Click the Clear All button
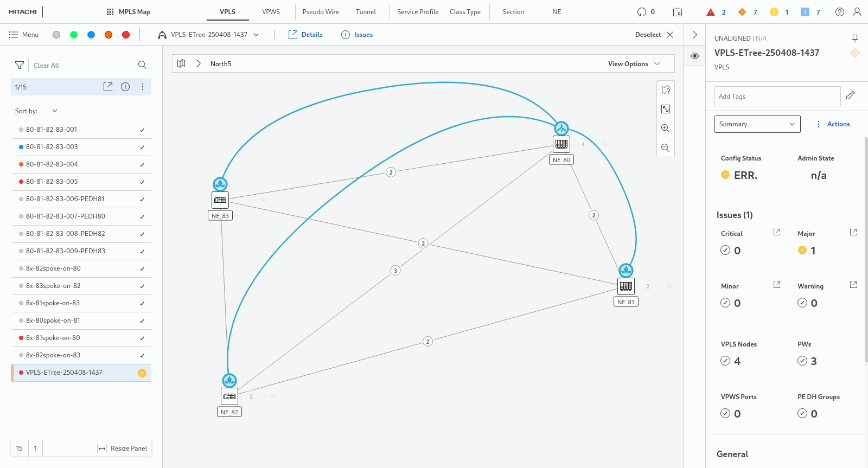 tap(46, 66)
